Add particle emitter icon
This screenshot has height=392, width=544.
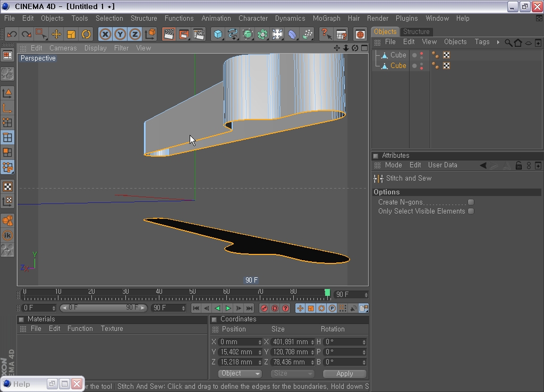pos(308,34)
